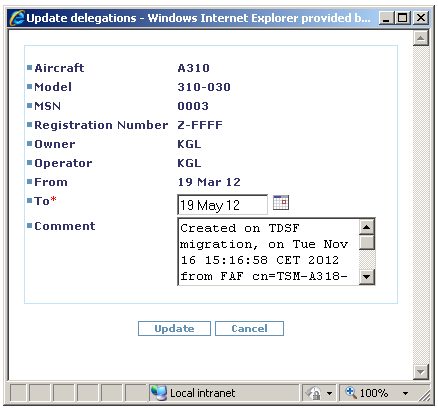Click the page scrollbar up arrow
This screenshot has width=438, height=408.
point(421,38)
